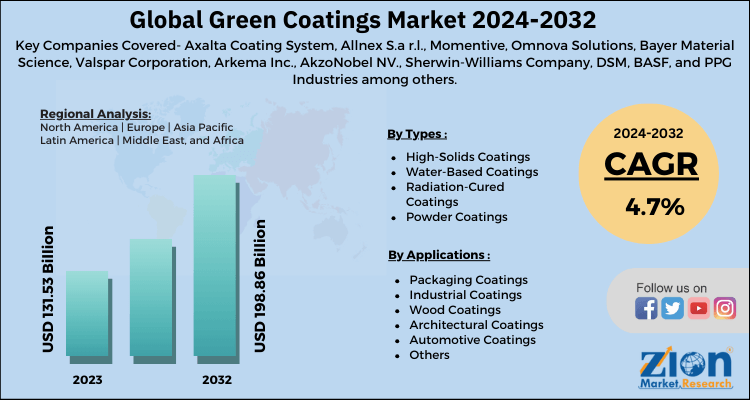Click the 4.7% value
The height and width of the screenshot is (400, 750).
point(655,207)
